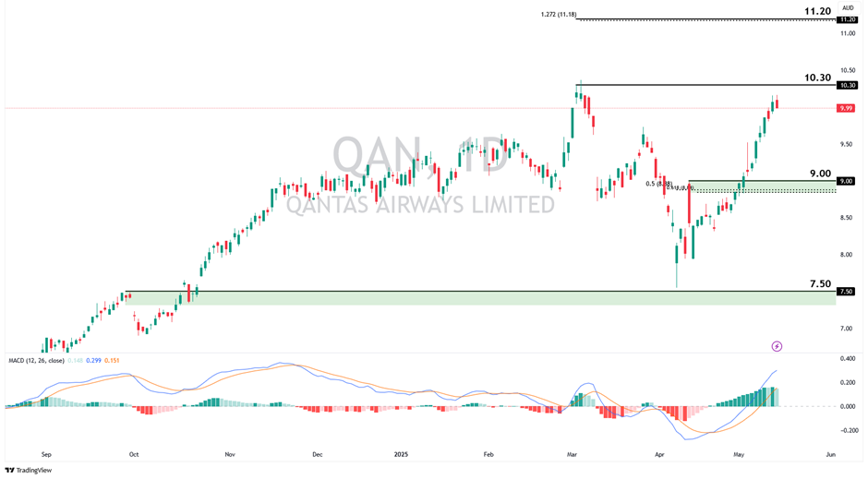Click the black 7.50 price axis tag
The height and width of the screenshot is (479, 868).
(x=846, y=292)
